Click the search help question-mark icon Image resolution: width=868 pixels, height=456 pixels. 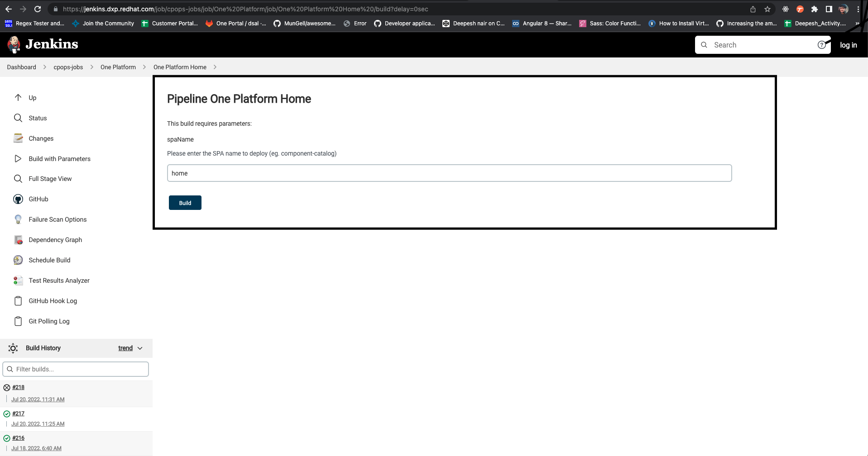point(821,45)
